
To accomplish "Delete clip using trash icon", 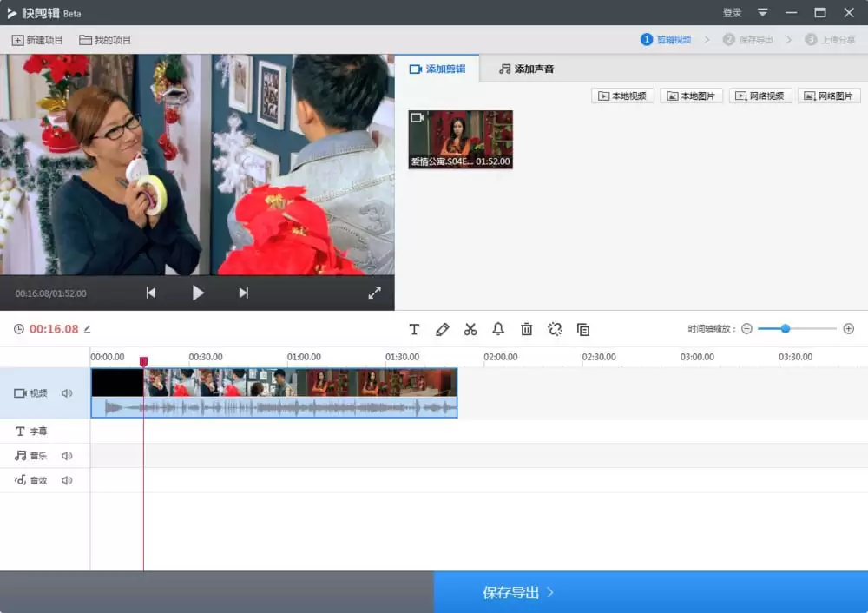I will coord(527,329).
